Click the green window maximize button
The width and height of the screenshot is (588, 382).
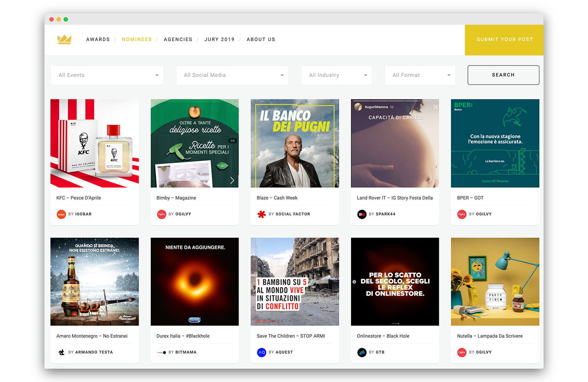pos(66,19)
